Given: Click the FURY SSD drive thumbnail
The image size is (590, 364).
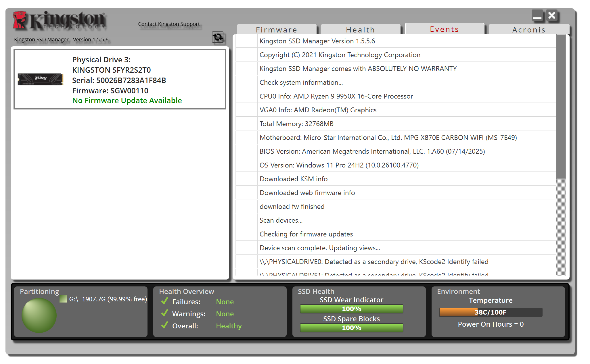Looking at the screenshot, I should pos(40,79).
